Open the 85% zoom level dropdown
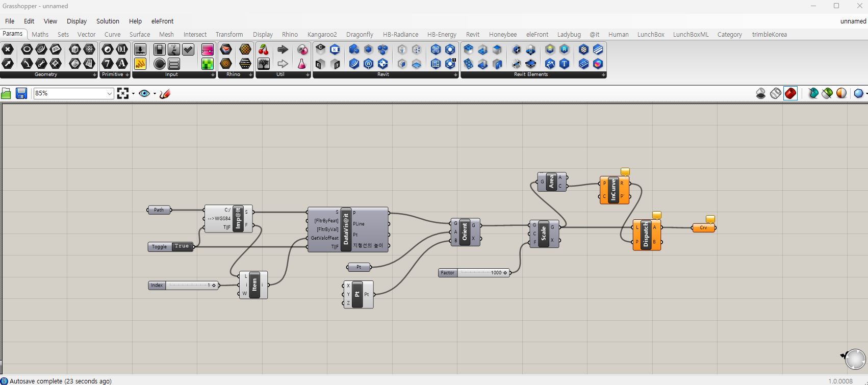868x385 pixels. pyautogui.click(x=109, y=93)
